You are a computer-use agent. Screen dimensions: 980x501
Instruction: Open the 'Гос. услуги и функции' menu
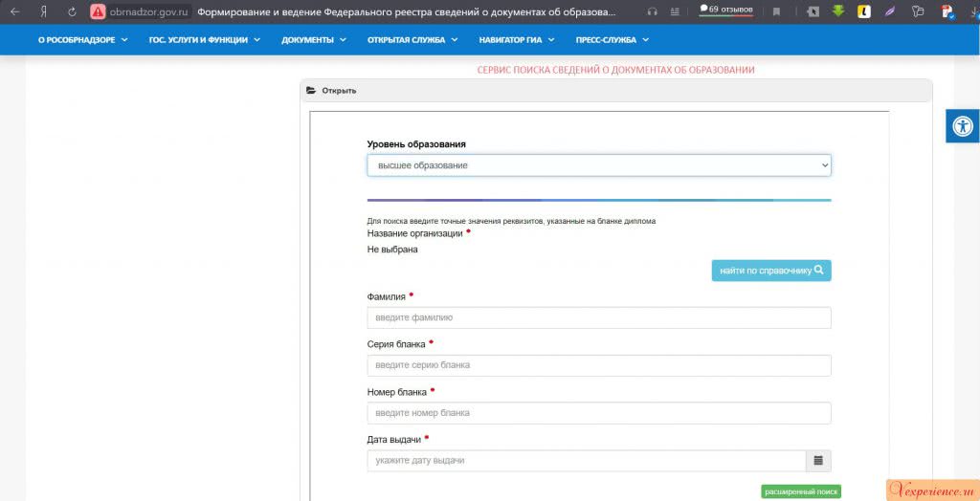click(204, 40)
